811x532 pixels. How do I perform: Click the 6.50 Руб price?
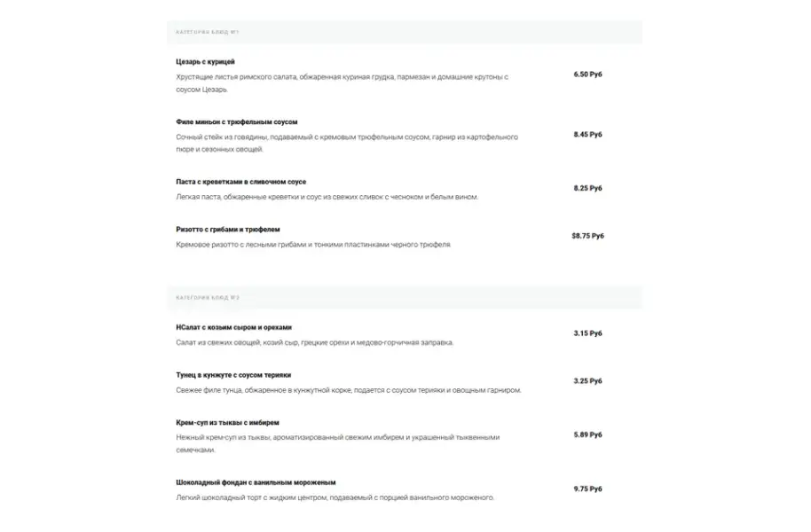(587, 74)
